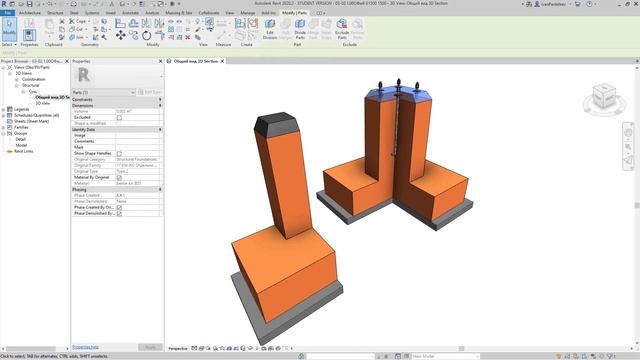
Task: Click the Main Model workset dropdown in status bar
Action: 445,356
